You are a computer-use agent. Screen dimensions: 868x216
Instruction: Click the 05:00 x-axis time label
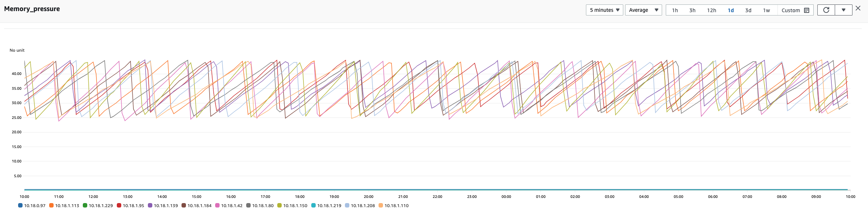click(x=678, y=197)
